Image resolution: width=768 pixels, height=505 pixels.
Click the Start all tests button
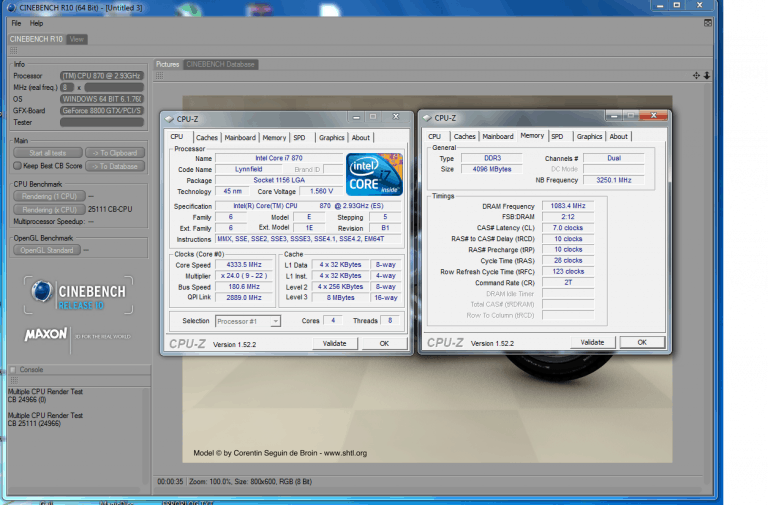coord(48,153)
